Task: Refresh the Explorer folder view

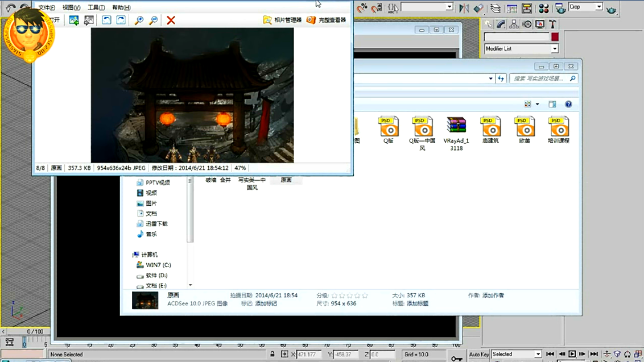Action: click(x=501, y=78)
